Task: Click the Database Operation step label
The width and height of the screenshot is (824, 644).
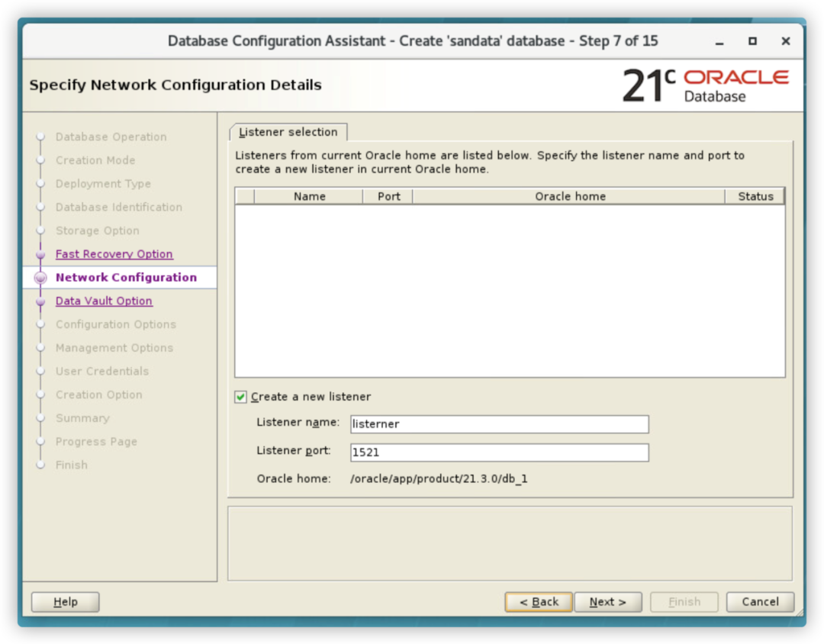Action: 111,137
